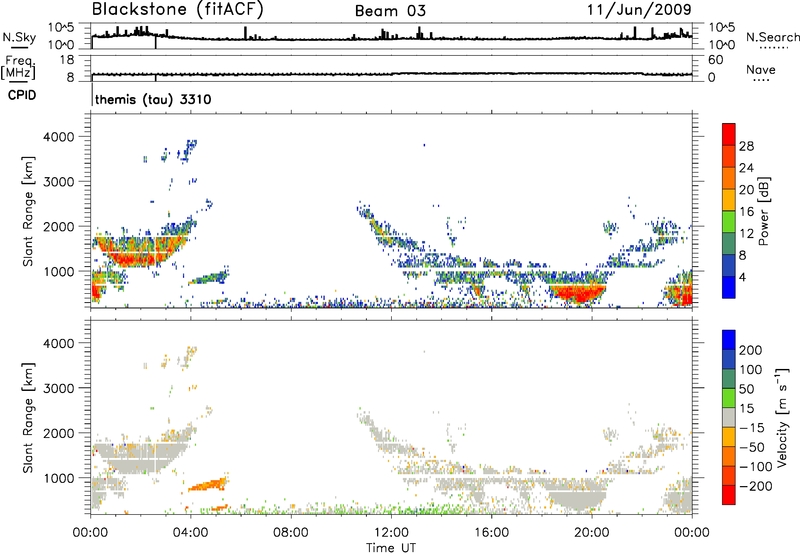Click the grey velocity arc between 01:00 and 03:00
800x554 pixels.
coord(140,458)
